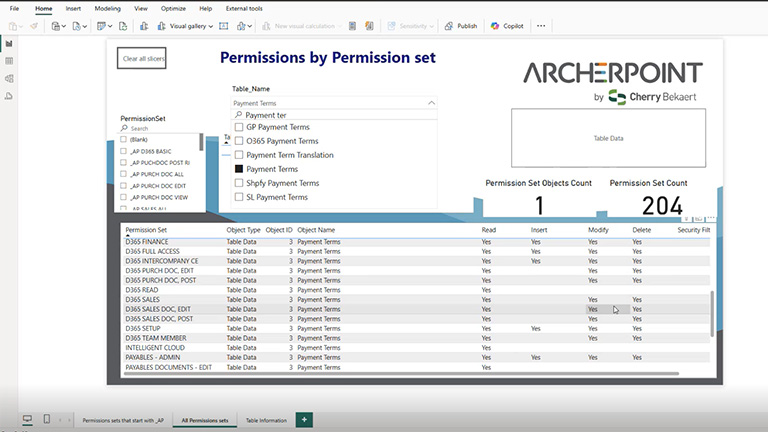Switch to the External tools tab
This screenshot has width=768, height=432.
(x=244, y=8)
